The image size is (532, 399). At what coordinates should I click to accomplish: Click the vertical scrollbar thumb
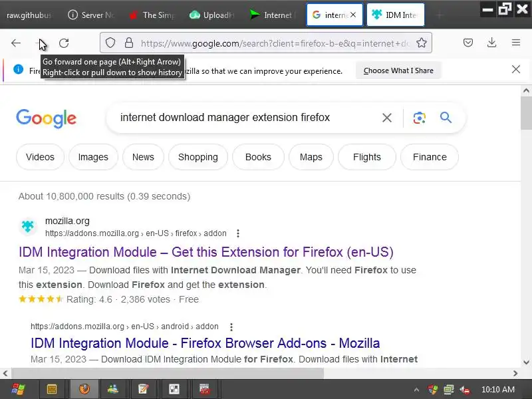tap(526, 112)
